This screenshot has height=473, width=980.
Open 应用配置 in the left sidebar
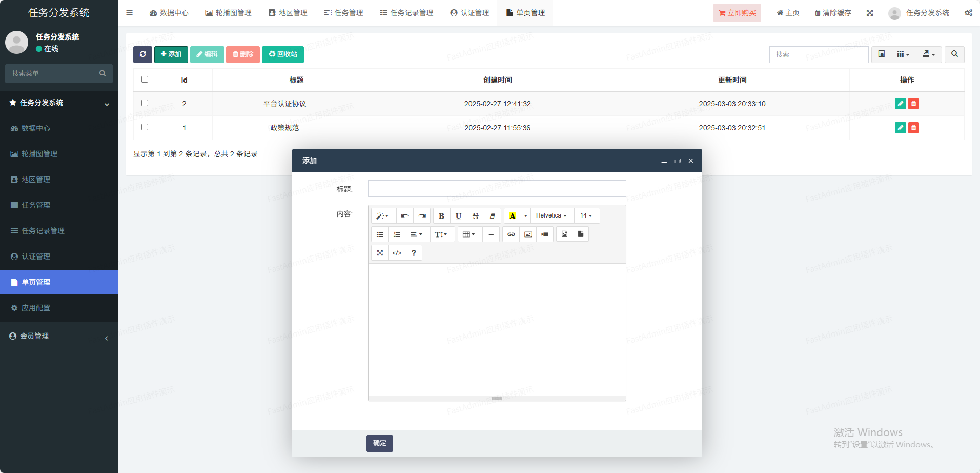pos(36,308)
